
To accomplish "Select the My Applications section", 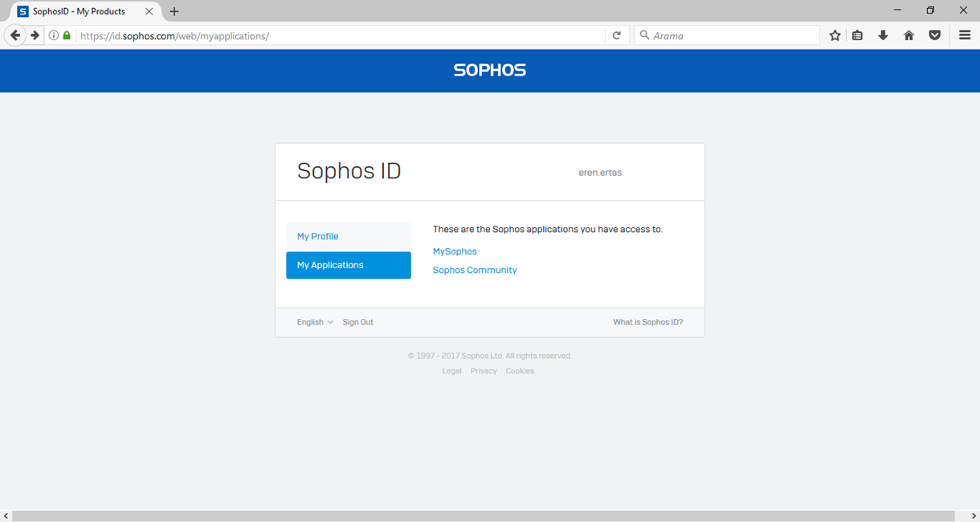I will click(x=349, y=265).
